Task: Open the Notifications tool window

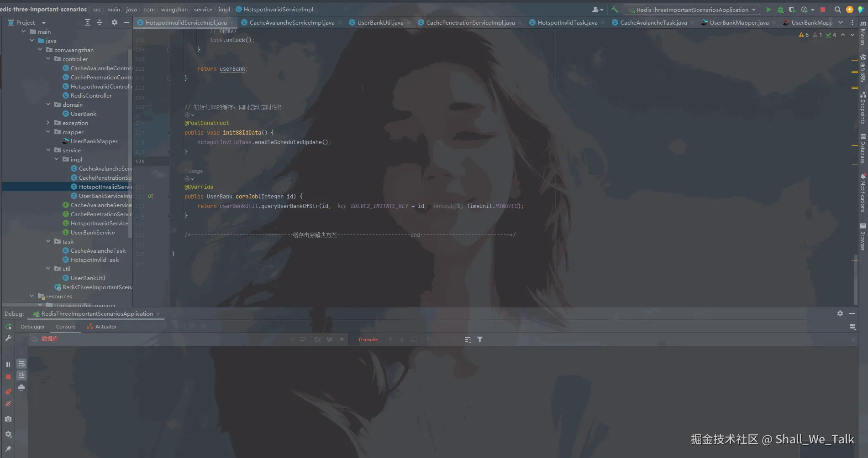Action: coord(863,193)
